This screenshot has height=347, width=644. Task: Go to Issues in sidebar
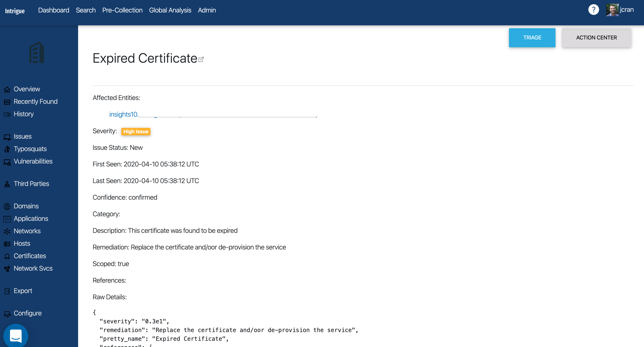click(22, 136)
